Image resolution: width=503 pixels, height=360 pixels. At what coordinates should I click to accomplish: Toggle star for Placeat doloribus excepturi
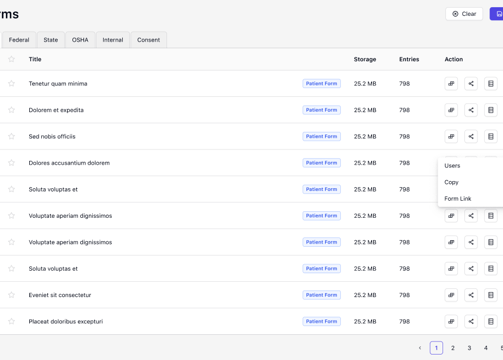pyautogui.click(x=12, y=321)
